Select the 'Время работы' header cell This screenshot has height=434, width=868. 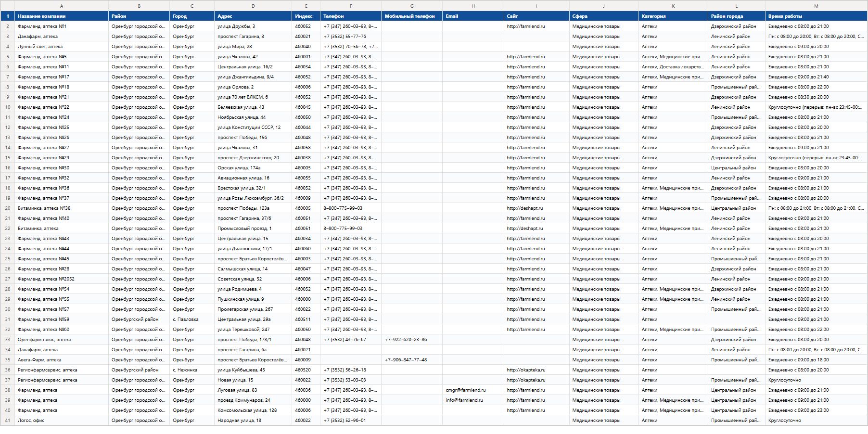[816, 16]
